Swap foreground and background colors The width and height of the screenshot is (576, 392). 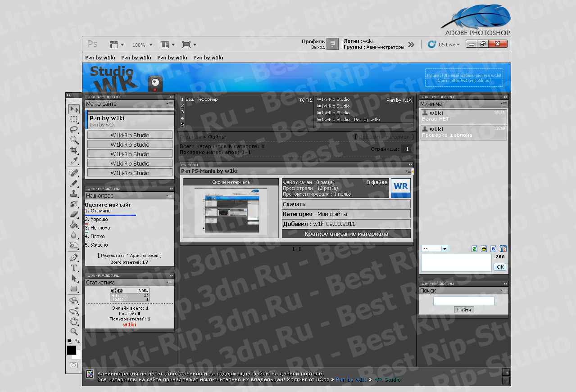click(77, 341)
